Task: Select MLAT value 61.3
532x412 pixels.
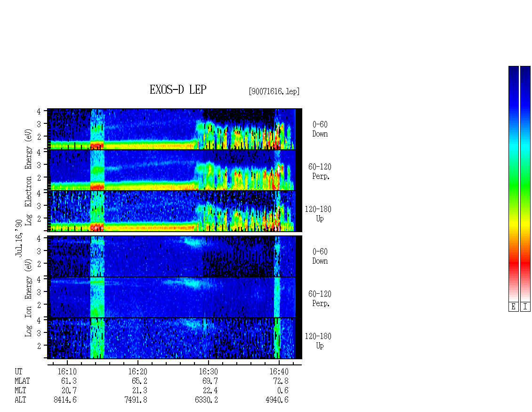Action: coord(69,381)
